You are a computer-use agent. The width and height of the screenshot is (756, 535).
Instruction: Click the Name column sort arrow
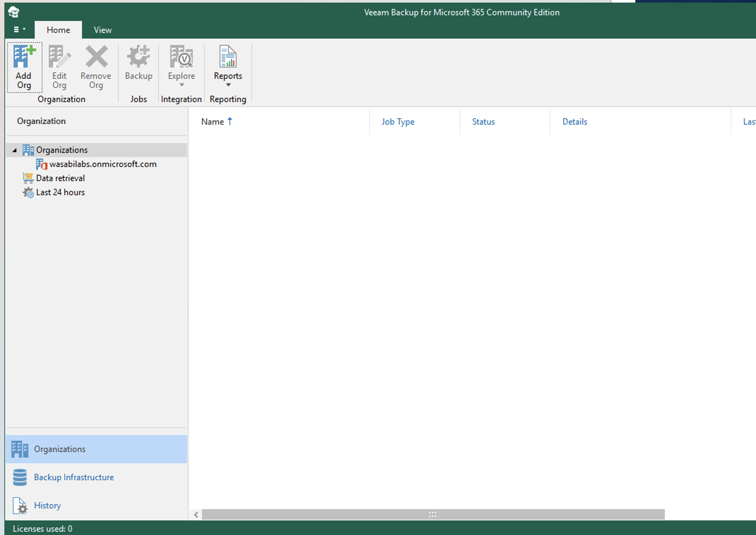[x=230, y=121]
